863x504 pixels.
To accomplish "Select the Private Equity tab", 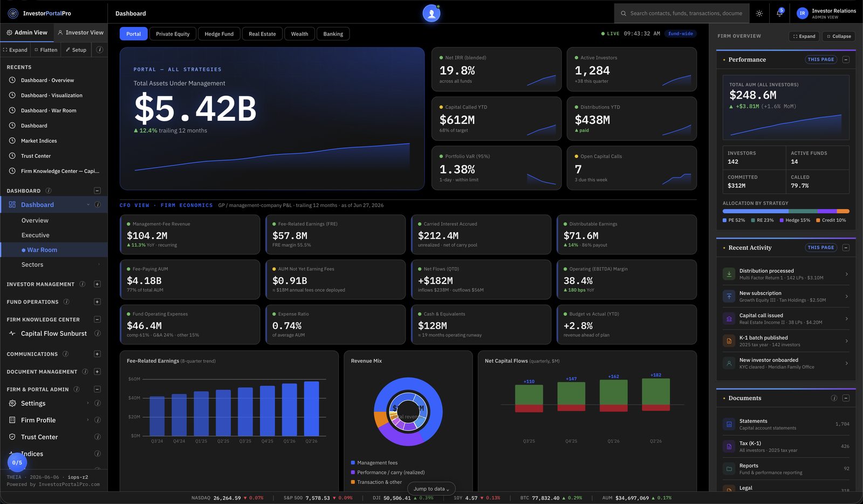I will (173, 34).
